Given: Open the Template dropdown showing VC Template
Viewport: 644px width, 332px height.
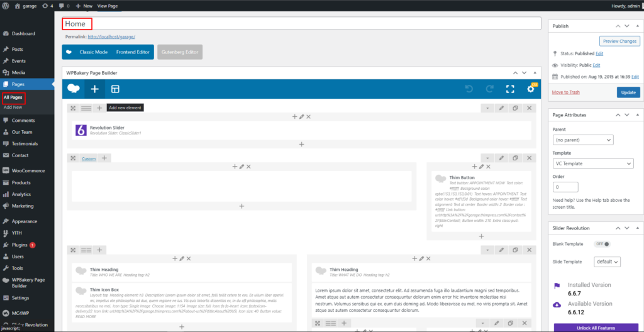Looking at the screenshot, I should (x=593, y=163).
